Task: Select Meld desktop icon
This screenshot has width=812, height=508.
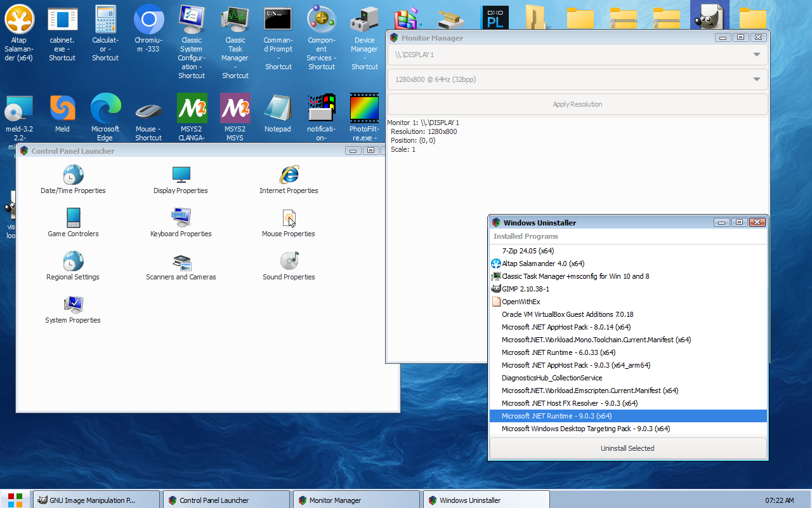Action: (x=62, y=113)
